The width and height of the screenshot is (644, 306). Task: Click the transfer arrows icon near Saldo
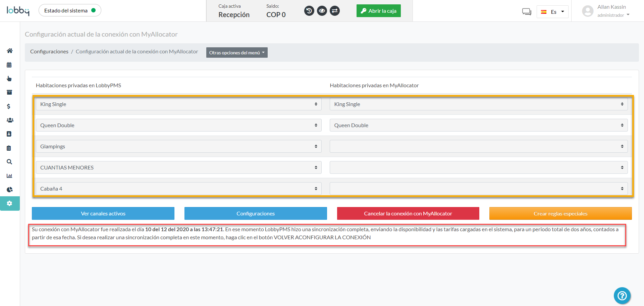pos(335,11)
